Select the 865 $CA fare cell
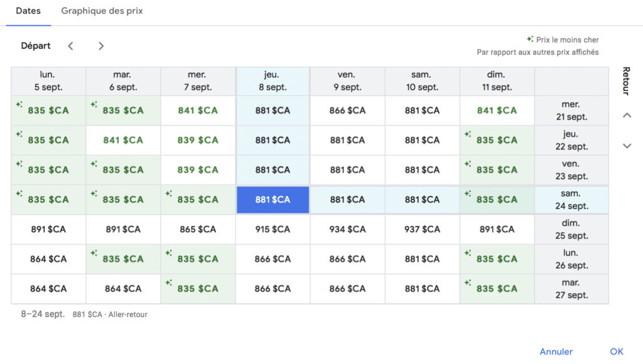The image size is (643, 364). (198, 230)
